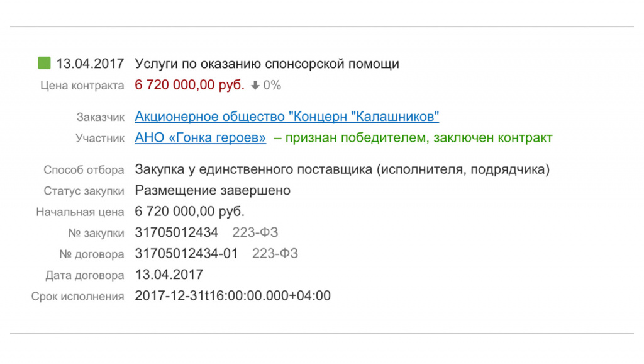Click the 223-ФЗ label next to purchase number
This screenshot has height=364, width=644.
(255, 232)
